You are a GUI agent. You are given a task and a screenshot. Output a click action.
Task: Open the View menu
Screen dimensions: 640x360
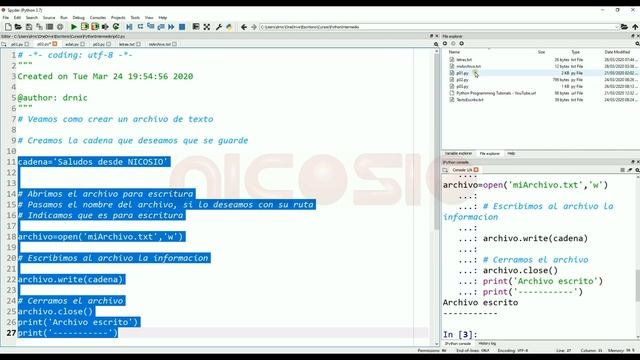(149, 18)
